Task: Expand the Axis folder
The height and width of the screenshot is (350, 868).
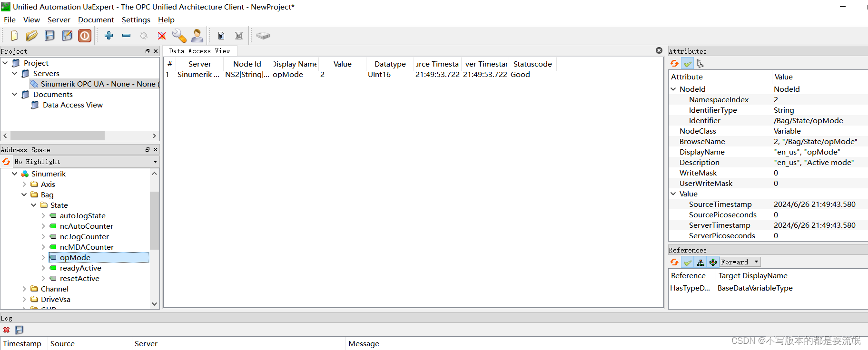Action: coord(24,184)
